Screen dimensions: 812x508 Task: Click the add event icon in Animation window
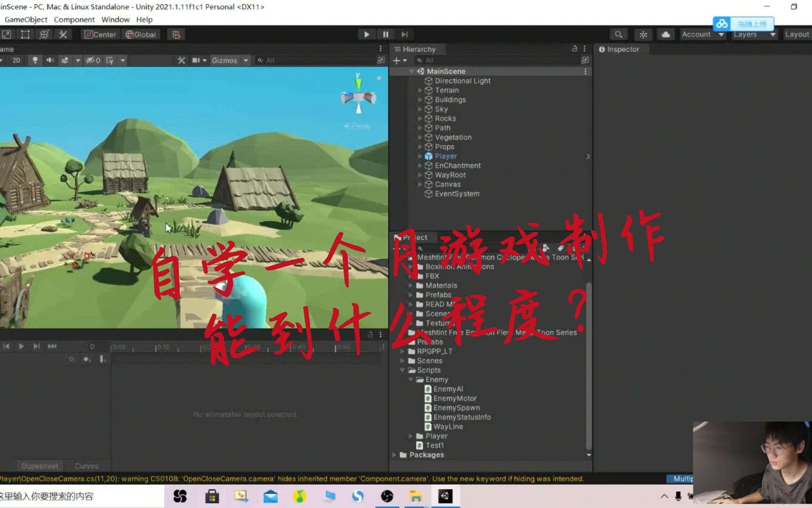(x=102, y=359)
